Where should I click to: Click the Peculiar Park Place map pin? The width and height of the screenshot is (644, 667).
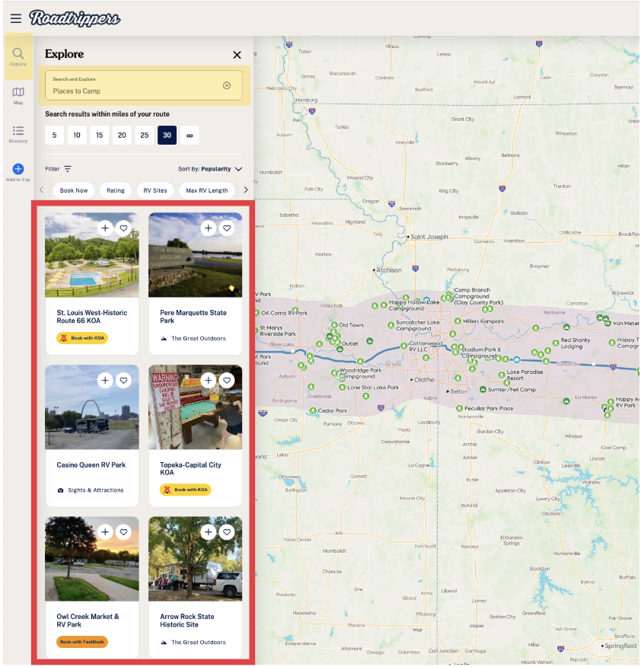(x=459, y=408)
